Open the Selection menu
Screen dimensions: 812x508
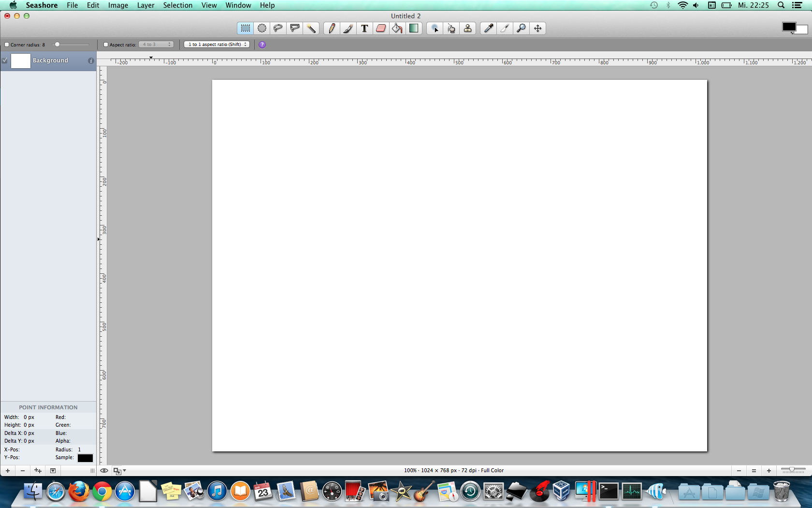coord(177,5)
